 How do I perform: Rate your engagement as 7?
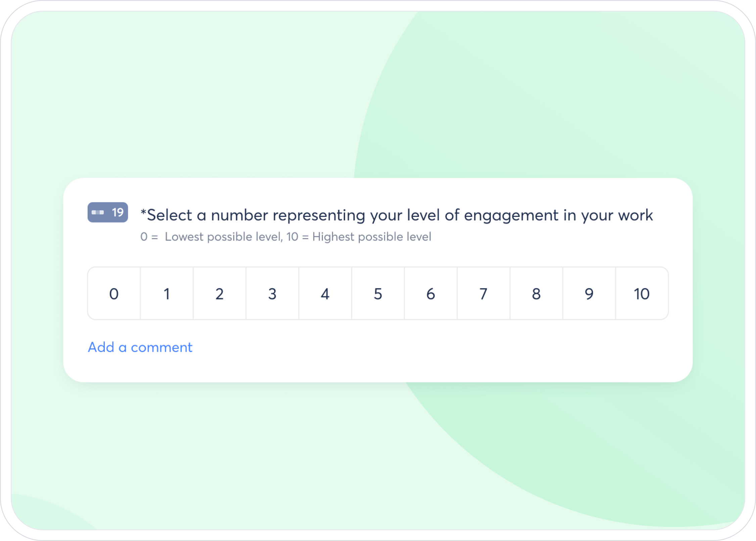coord(483,294)
